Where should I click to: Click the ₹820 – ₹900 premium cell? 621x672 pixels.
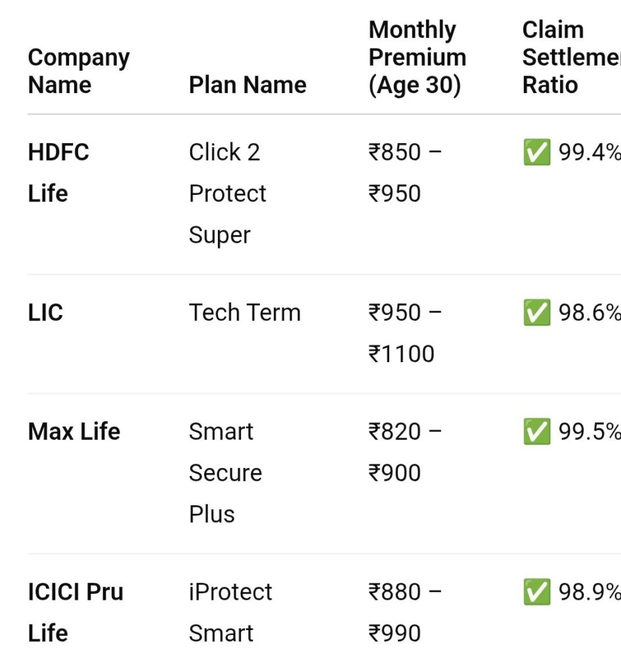click(x=405, y=452)
